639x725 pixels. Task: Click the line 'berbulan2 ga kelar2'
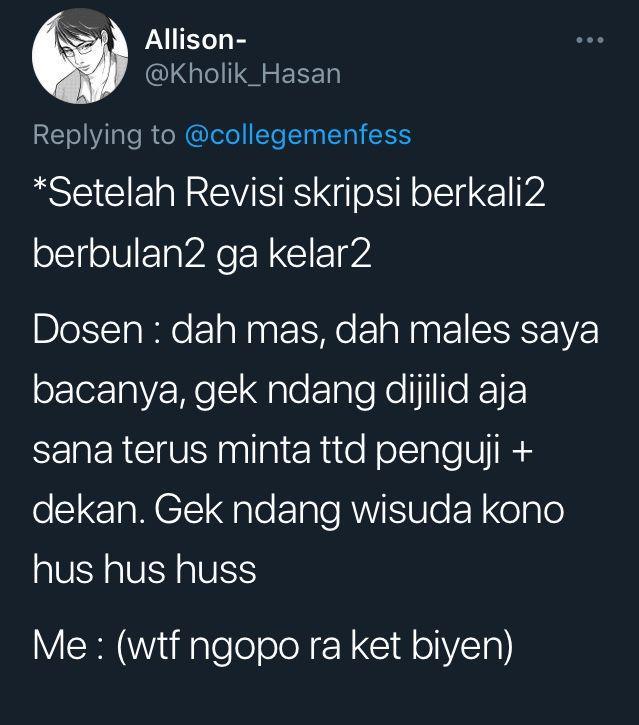pyautogui.click(x=202, y=253)
